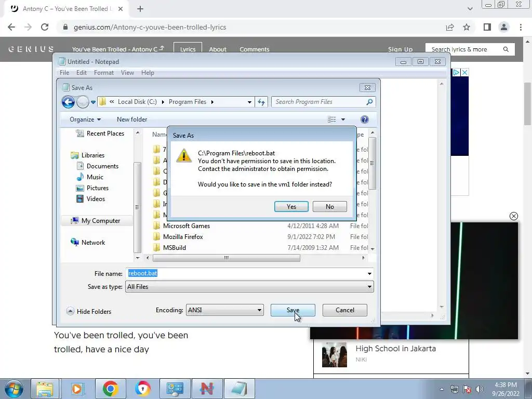Select Network in the navigation pane
Image resolution: width=532 pixels, height=399 pixels.
click(x=88, y=243)
